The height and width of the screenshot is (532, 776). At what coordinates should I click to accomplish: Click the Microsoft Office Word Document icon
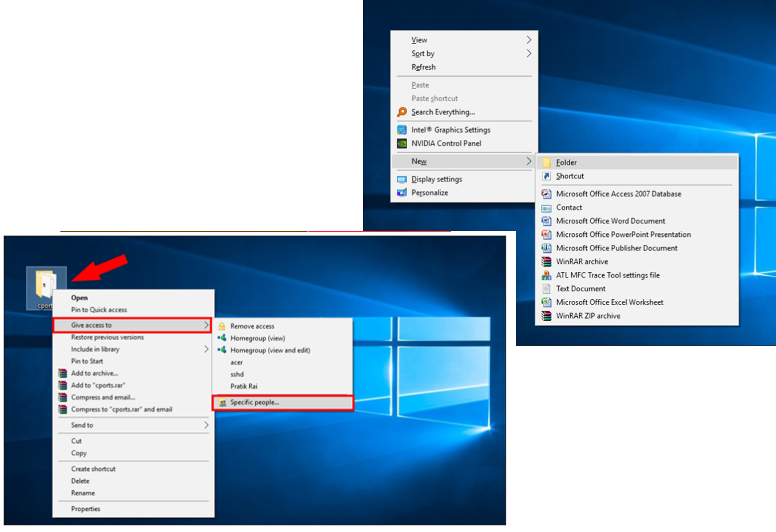pyautogui.click(x=547, y=221)
